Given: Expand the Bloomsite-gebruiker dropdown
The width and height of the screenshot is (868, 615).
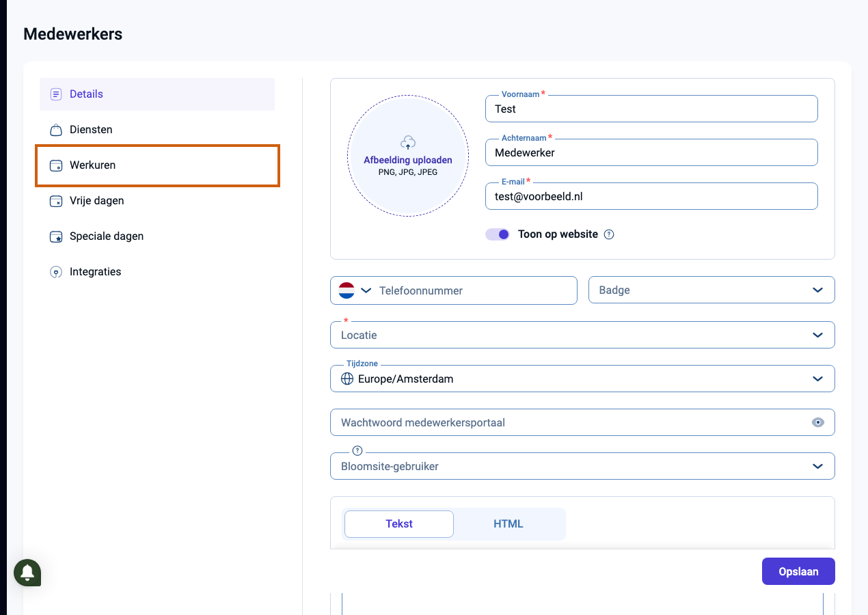Looking at the screenshot, I should pos(582,466).
